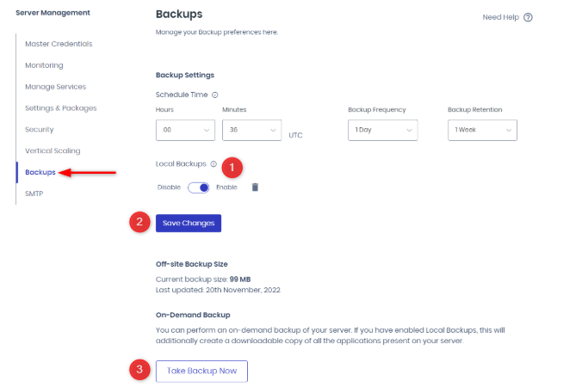Select Backups in the sidebar
The height and width of the screenshot is (387, 588).
coord(40,172)
